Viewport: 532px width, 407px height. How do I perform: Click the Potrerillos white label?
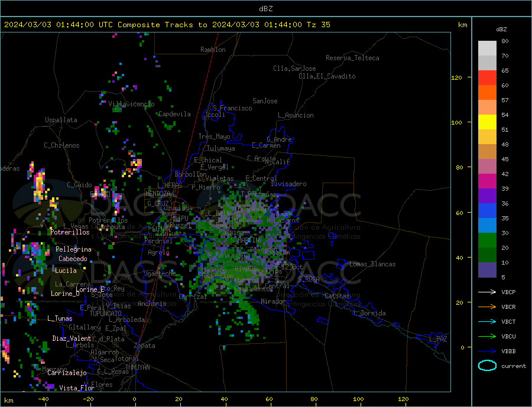[x=70, y=232]
